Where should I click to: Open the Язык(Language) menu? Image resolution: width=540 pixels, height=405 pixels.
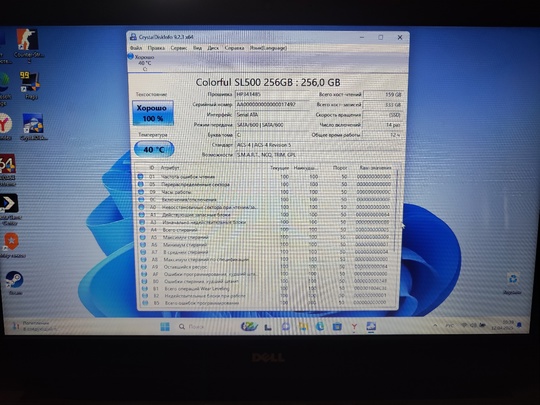[268, 48]
